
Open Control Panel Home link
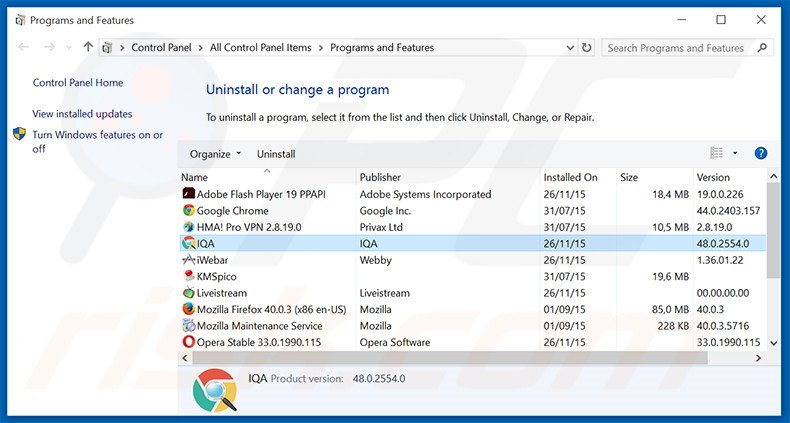coord(78,83)
